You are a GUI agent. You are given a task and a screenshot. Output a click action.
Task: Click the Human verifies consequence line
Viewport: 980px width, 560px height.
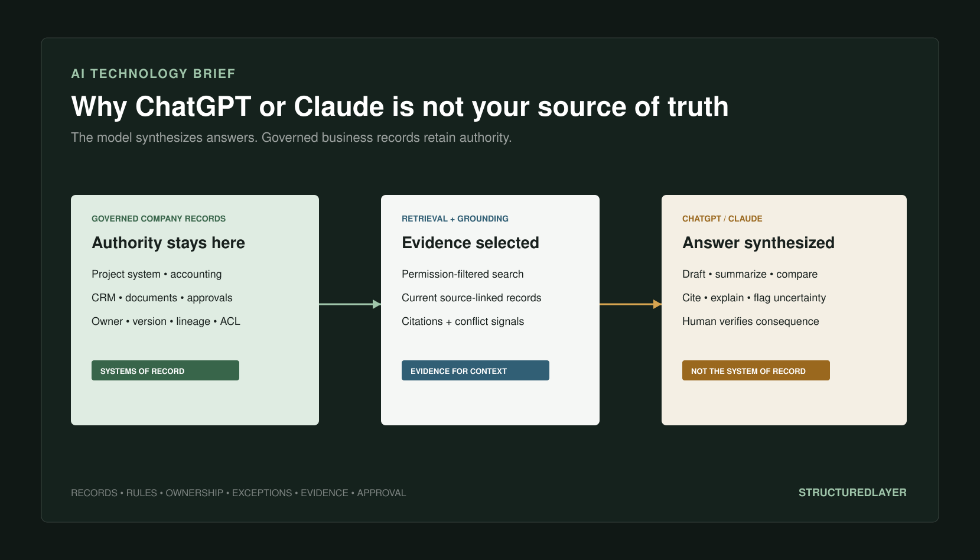click(750, 321)
